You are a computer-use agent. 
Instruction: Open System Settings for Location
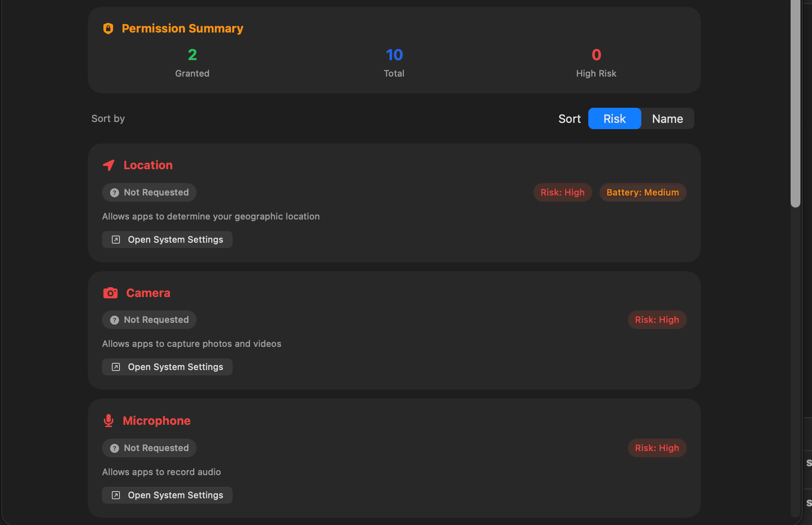(167, 240)
